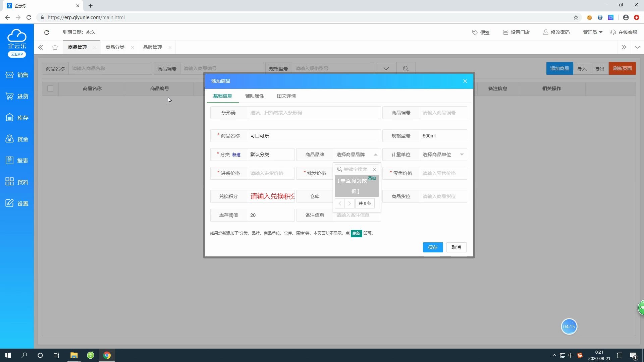Go to previous page in brand dropdown
This screenshot has width=644, height=362.
340,203
